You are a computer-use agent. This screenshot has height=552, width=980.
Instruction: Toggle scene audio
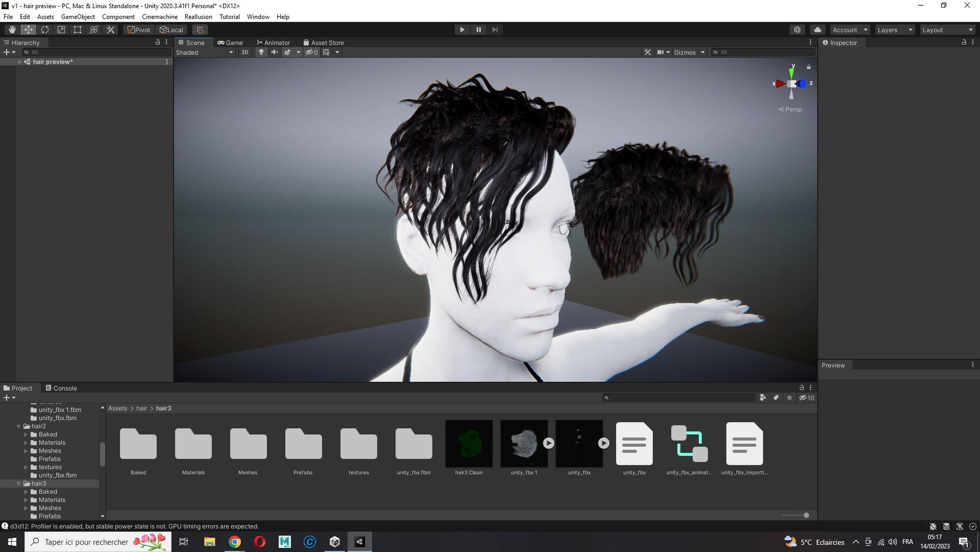(x=274, y=52)
